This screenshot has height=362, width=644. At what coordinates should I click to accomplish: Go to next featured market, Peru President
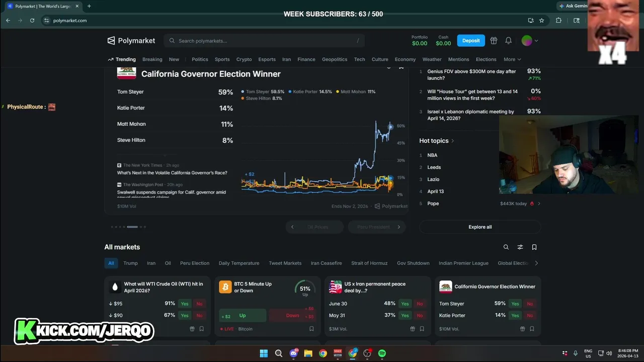[x=377, y=227]
